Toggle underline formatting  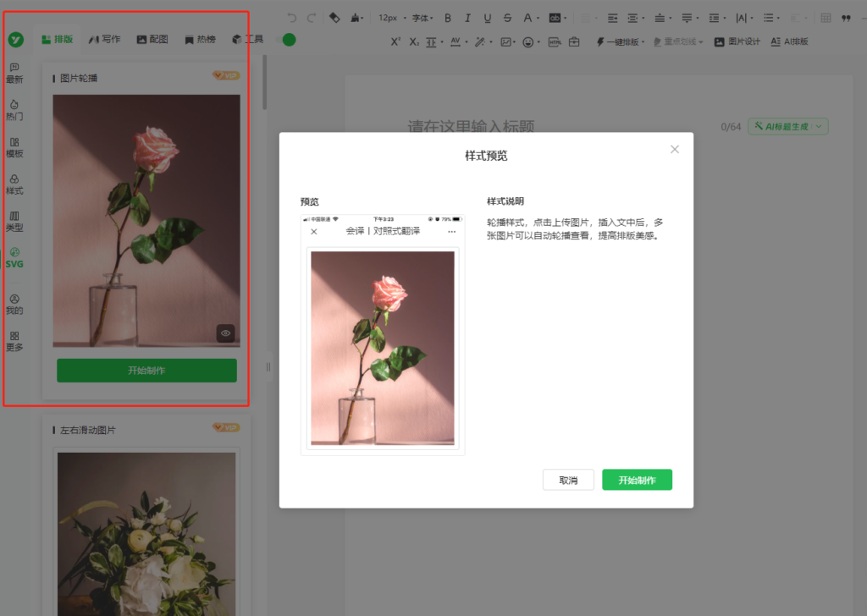[487, 19]
